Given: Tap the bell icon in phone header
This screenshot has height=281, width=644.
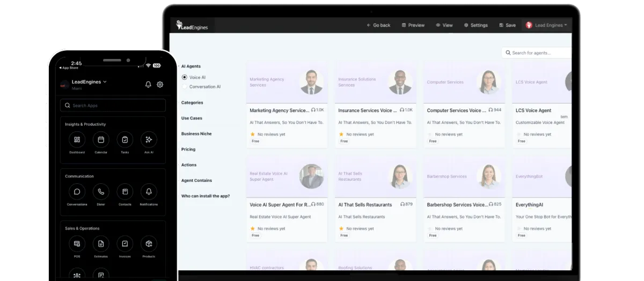Looking at the screenshot, I should tap(148, 84).
